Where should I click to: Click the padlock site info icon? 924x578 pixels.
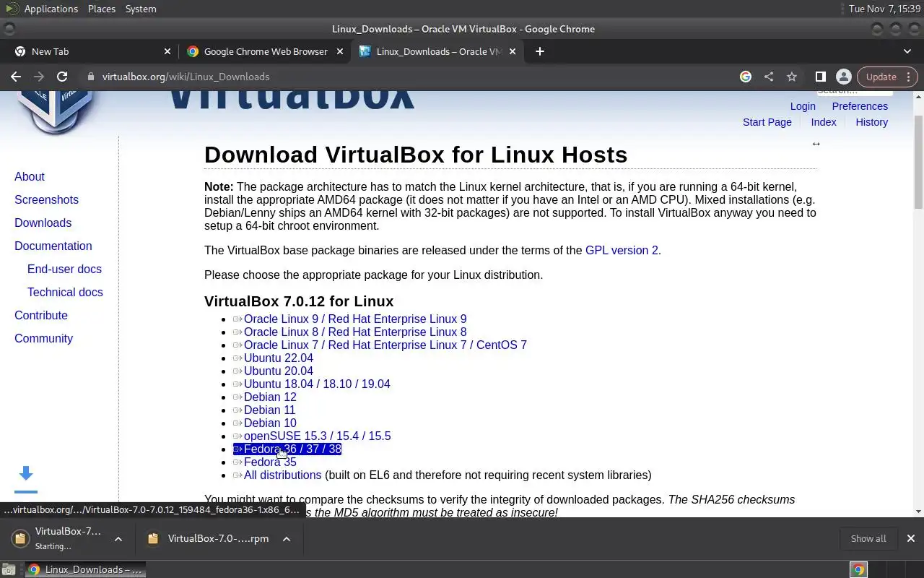(91, 77)
